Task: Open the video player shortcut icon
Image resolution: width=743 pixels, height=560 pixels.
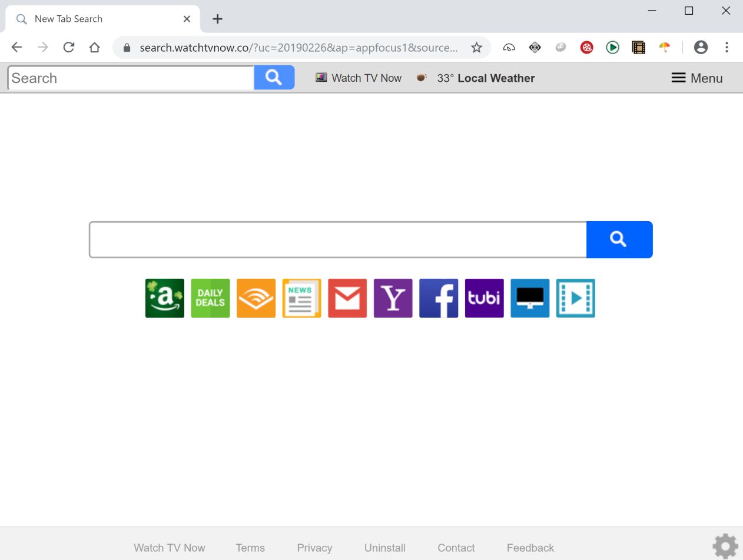Action: coord(575,298)
